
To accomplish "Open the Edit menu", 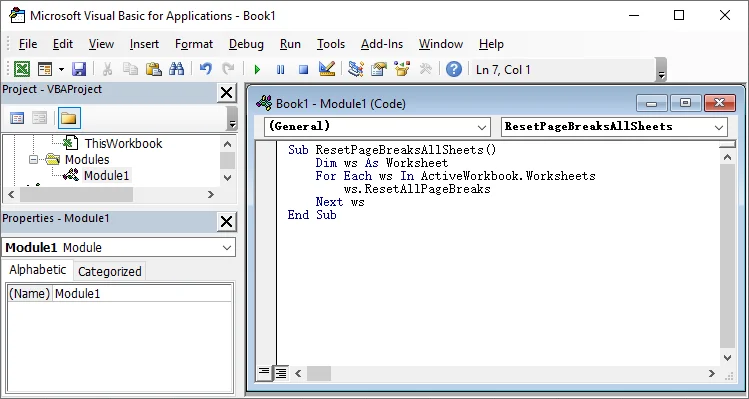I will point(63,44).
